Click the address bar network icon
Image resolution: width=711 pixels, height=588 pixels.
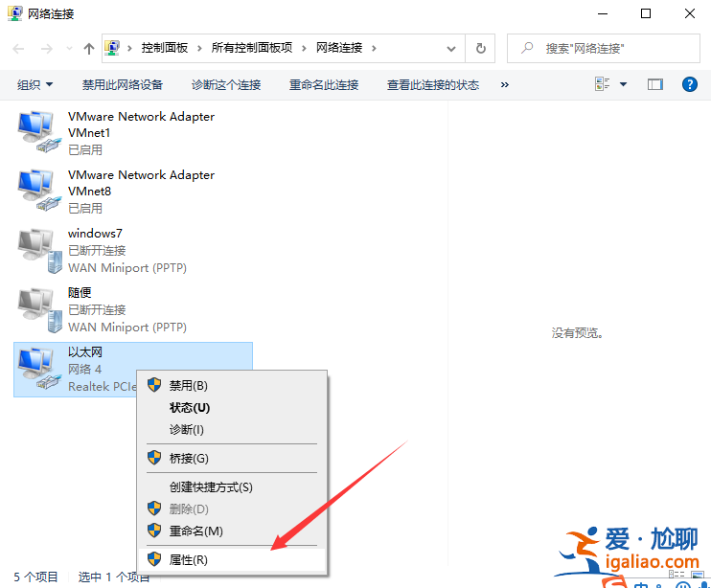[112, 48]
